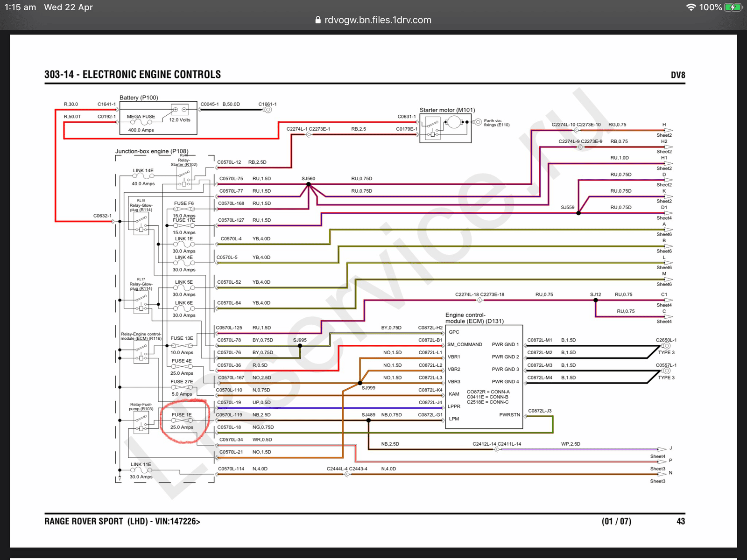Tap the FUSE F6 label
The image size is (747, 560).
coord(184,203)
